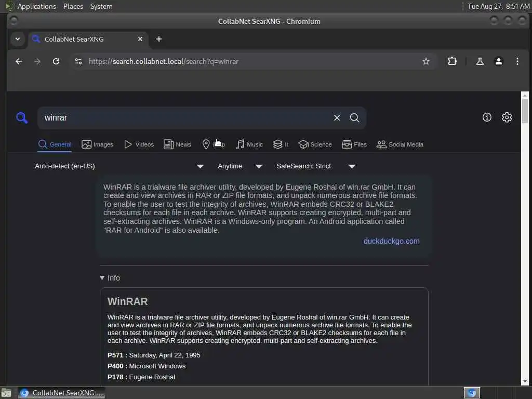Open the Applications menu

(37, 6)
